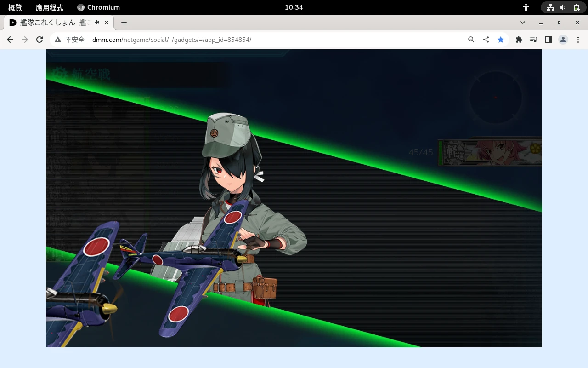The image size is (588, 368).
Task: Open a new tab with plus button
Action: tap(124, 23)
